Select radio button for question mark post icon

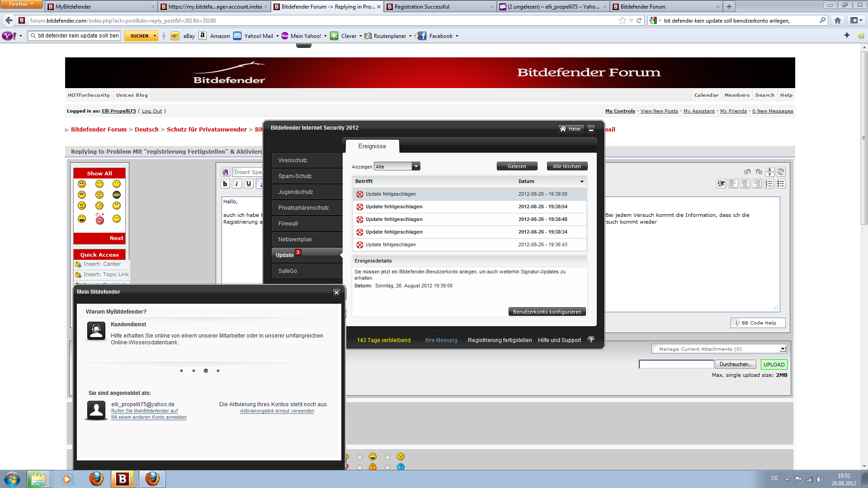pyautogui.click(x=387, y=467)
